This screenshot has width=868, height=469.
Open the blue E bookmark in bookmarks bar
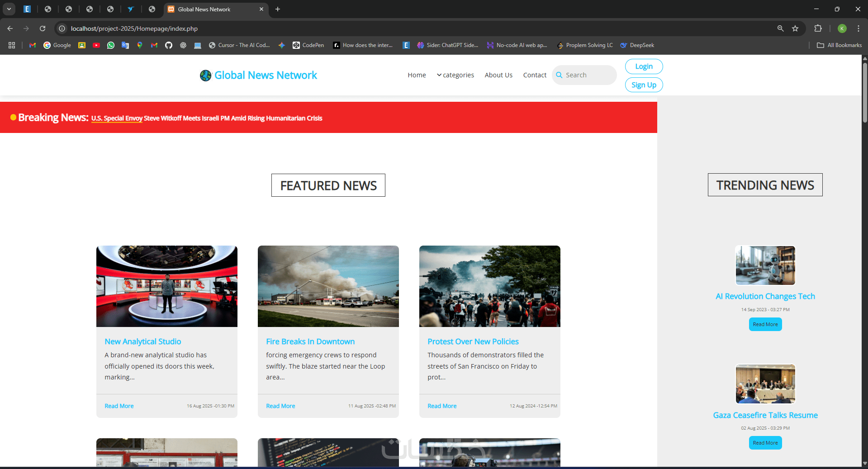click(406, 45)
